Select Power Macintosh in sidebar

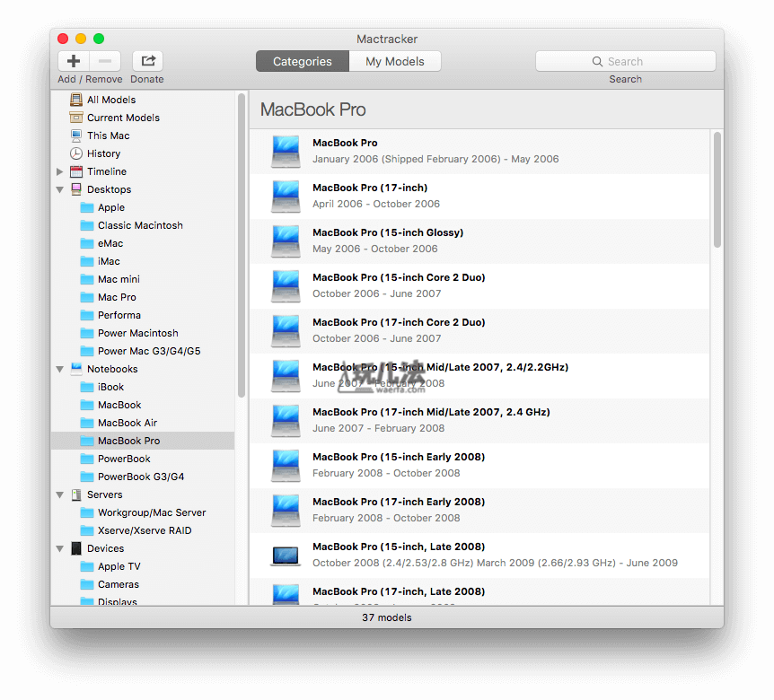[143, 333]
